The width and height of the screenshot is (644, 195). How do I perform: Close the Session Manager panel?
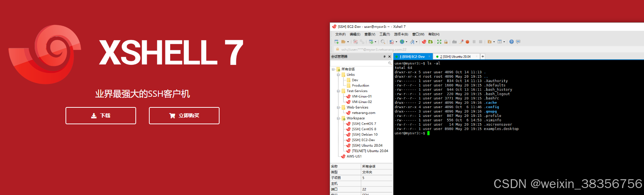[389, 56]
